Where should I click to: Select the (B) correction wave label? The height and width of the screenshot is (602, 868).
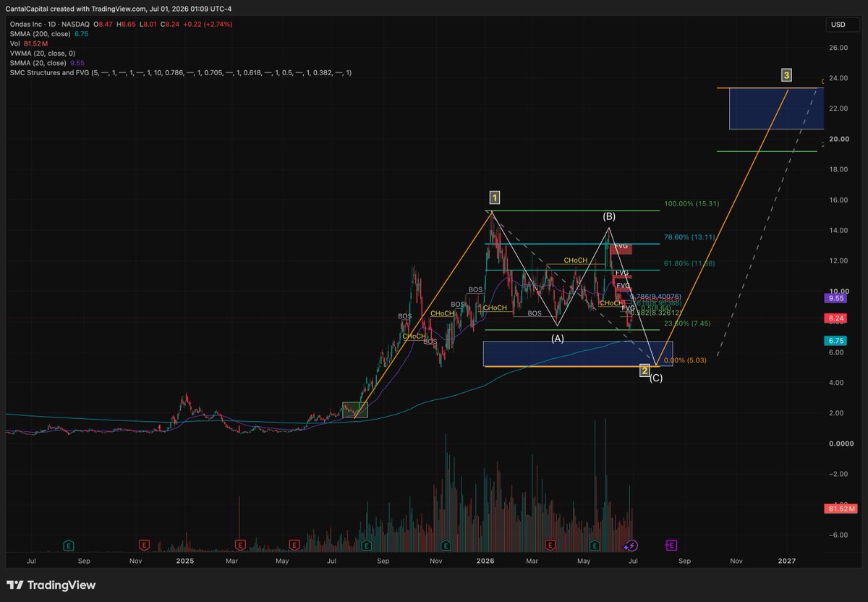609,216
